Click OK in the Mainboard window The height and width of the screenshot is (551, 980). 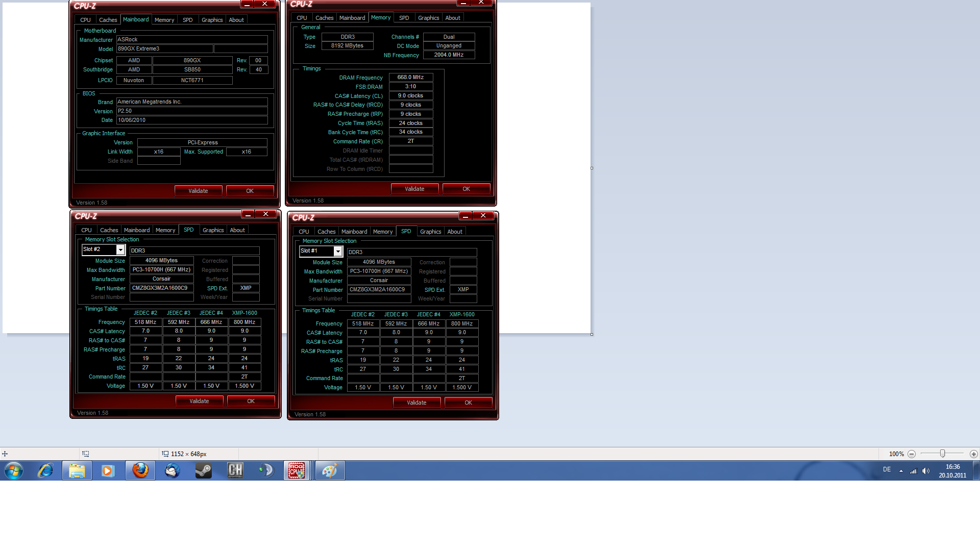250,191
